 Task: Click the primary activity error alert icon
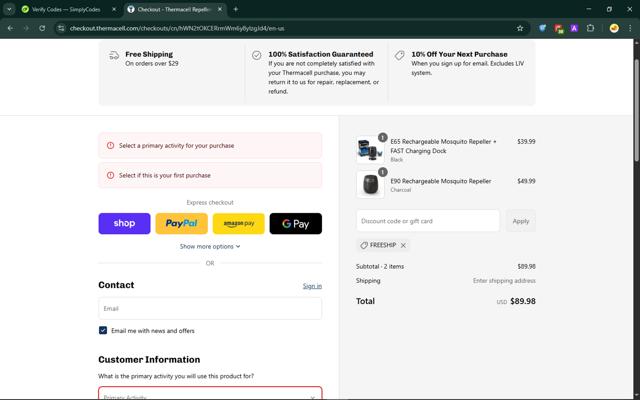(110, 145)
